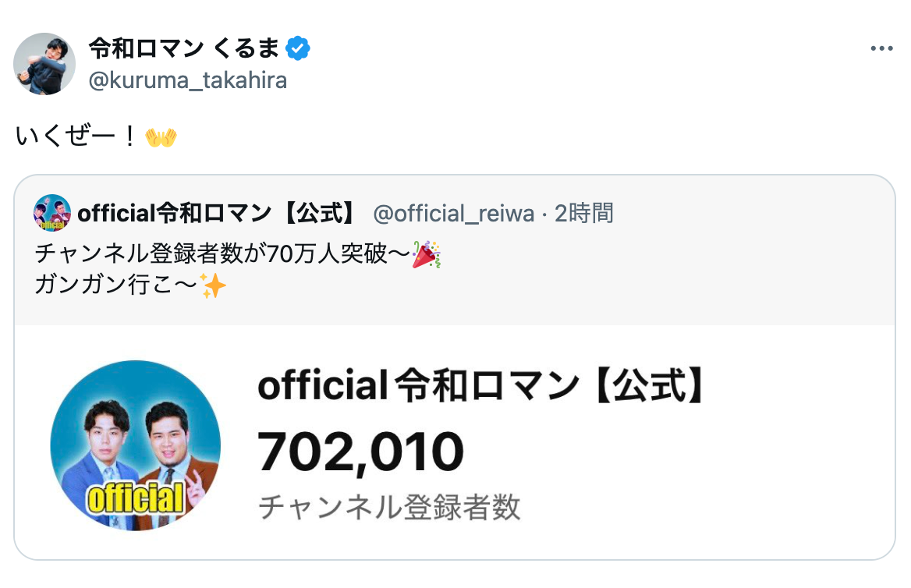Click the official令和ロマン quoted tweet avatar
Image resolution: width=911 pixels, height=588 pixels.
[x=50, y=212]
